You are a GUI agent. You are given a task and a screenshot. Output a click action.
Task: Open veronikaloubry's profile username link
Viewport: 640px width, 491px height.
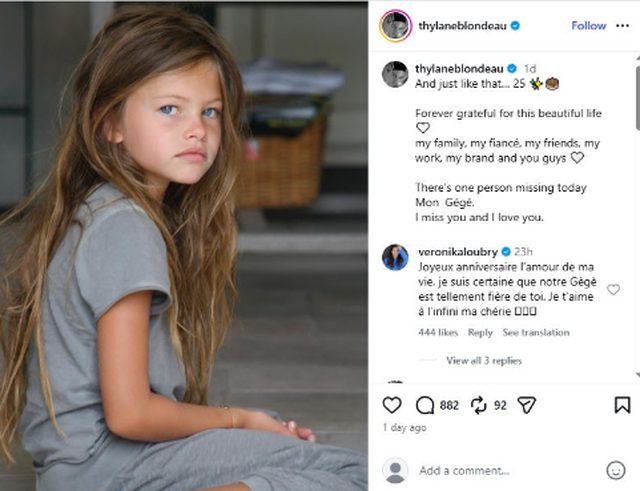458,252
